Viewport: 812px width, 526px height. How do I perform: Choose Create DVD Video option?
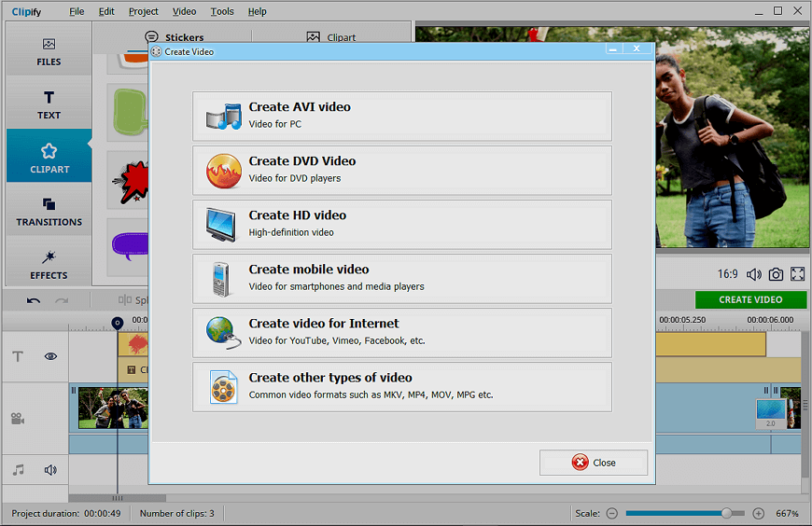(402, 171)
